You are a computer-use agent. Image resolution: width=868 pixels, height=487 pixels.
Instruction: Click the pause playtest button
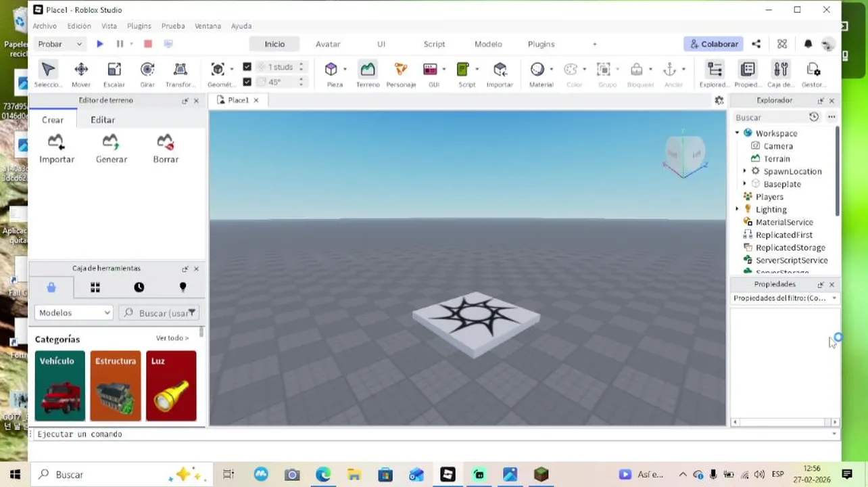tap(120, 44)
